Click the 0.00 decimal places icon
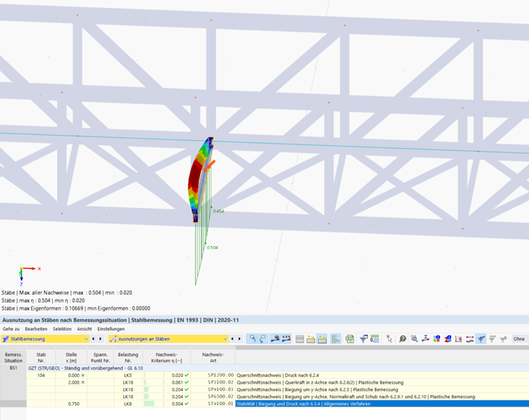 [374, 339]
